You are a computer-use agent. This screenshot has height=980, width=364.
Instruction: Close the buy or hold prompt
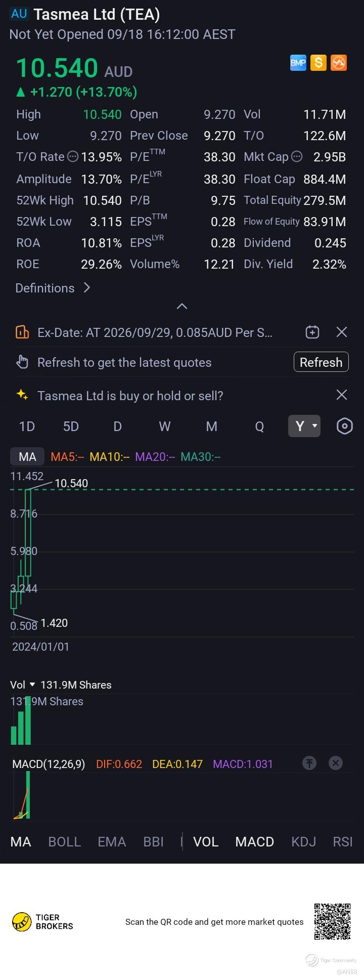click(342, 395)
